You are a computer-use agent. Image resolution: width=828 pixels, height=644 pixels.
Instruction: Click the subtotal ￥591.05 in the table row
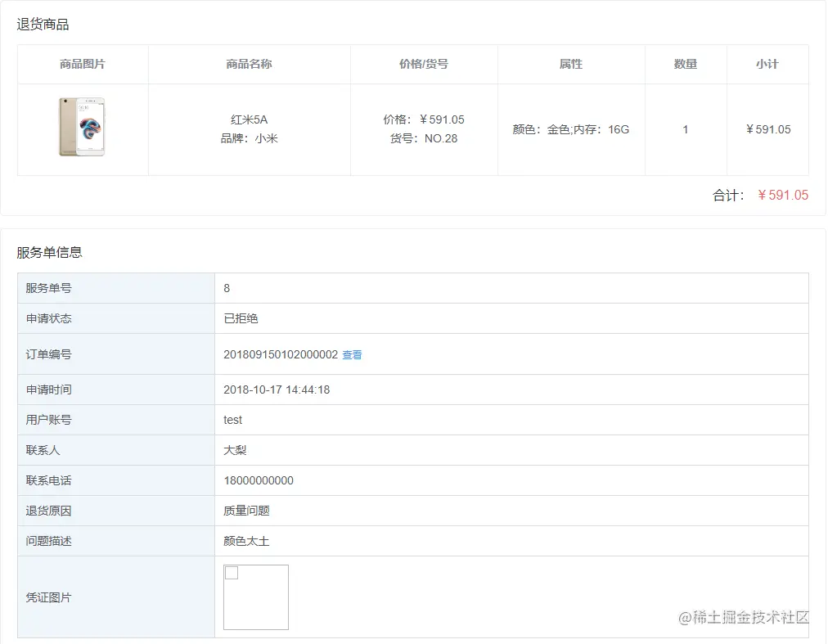[x=767, y=129]
